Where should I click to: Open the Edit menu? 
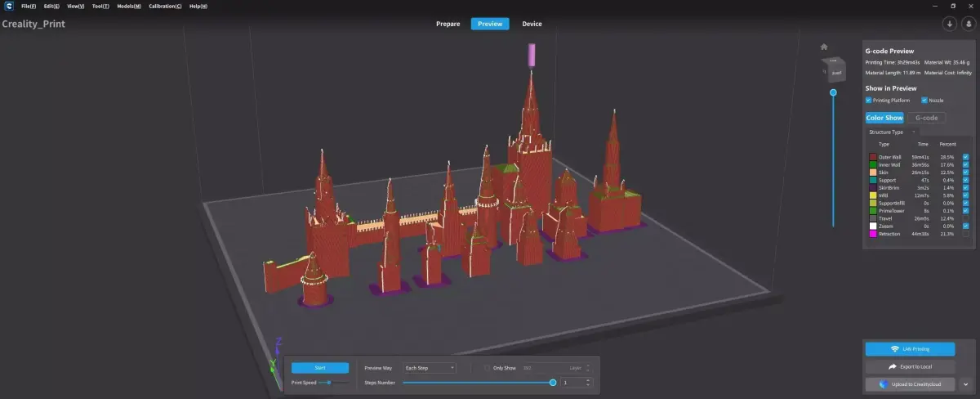pos(51,6)
